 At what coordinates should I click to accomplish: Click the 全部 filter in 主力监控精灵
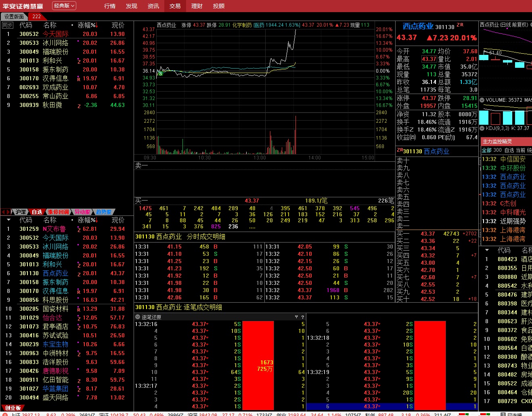pyautogui.click(x=486, y=150)
